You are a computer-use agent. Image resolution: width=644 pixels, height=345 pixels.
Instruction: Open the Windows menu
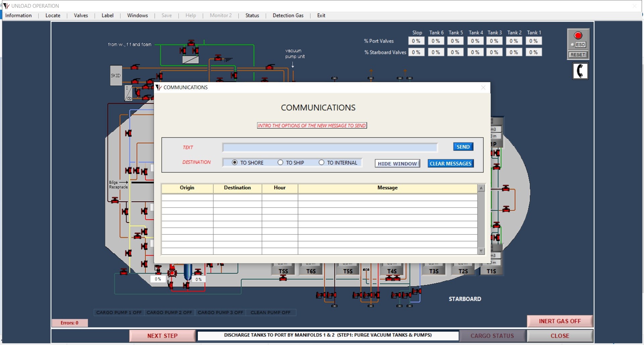point(137,15)
